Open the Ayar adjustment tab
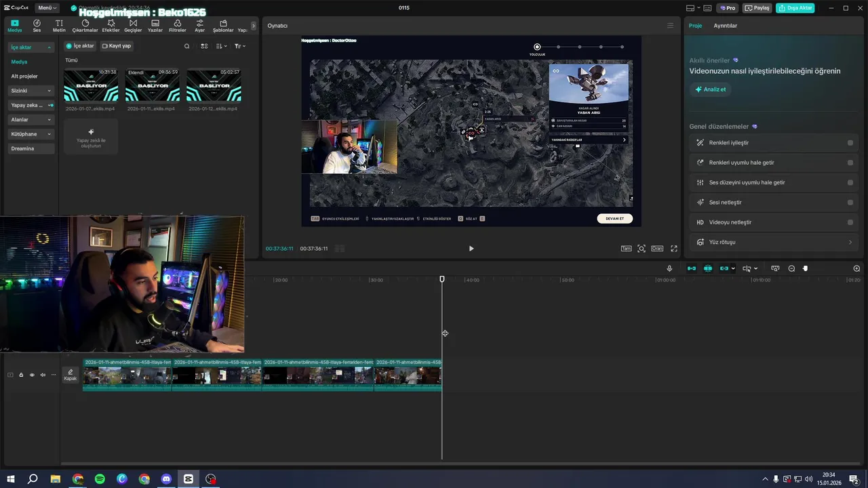The image size is (868, 488). tap(199, 26)
